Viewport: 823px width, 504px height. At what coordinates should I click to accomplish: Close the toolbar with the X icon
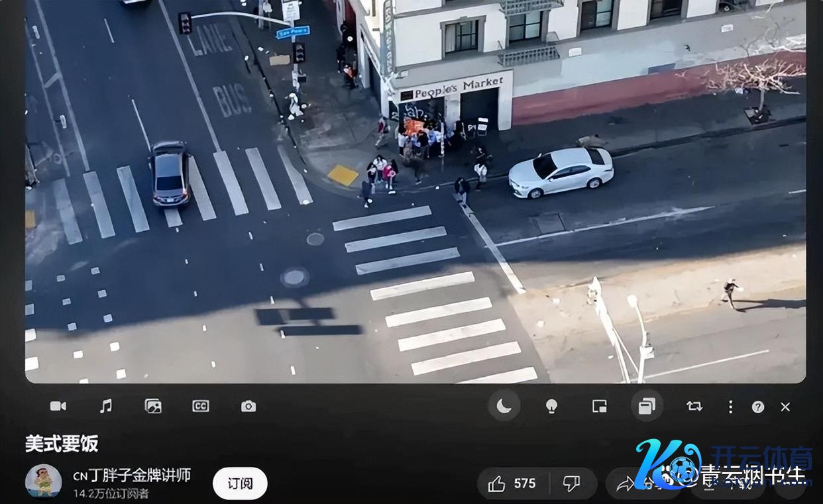[x=785, y=407]
